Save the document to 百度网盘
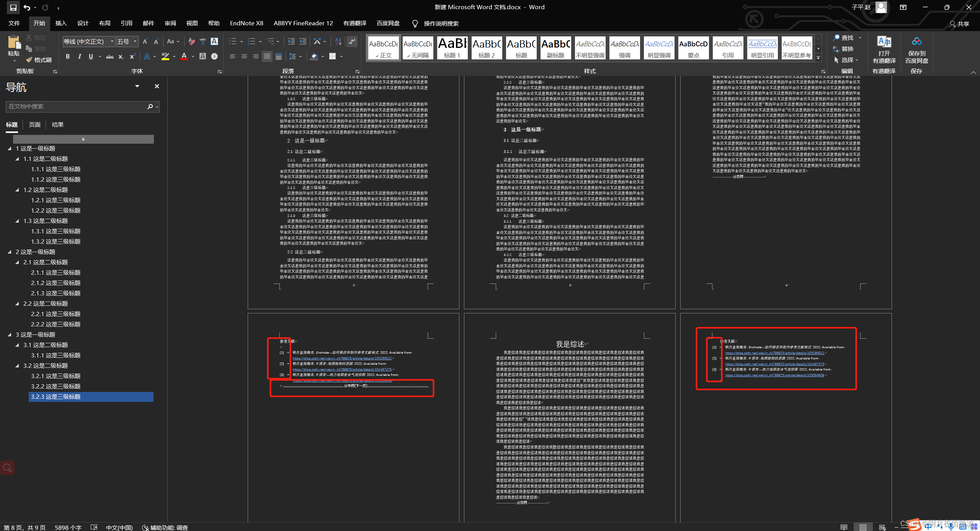The image size is (980, 531). (916, 51)
